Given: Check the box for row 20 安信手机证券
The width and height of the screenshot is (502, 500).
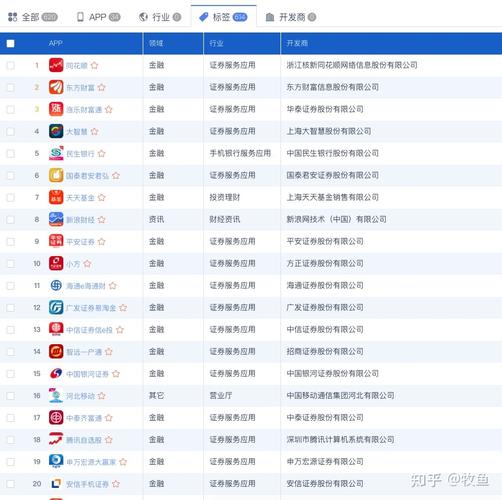Looking at the screenshot, I should 10,484.
